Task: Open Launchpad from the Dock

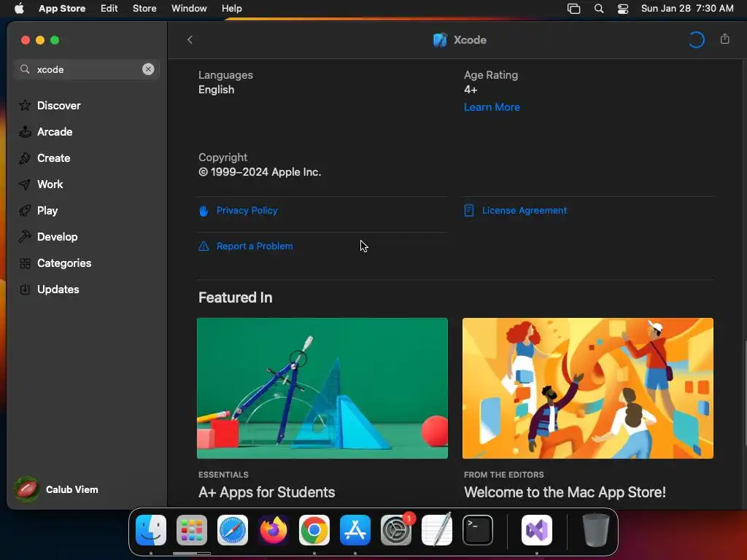Action: click(x=192, y=530)
